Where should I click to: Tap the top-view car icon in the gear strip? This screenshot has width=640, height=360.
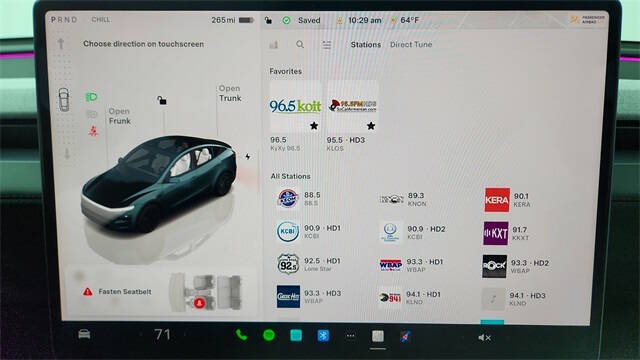pyautogui.click(x=64, y=100)
